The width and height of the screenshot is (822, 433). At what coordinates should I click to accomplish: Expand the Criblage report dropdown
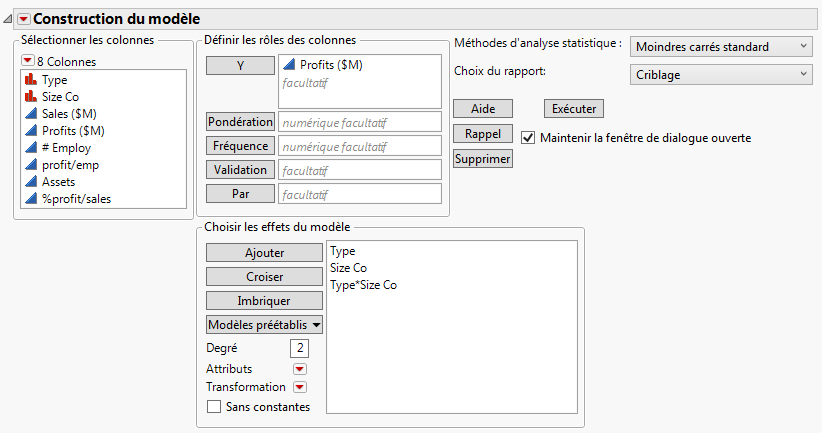pos(721,74)
